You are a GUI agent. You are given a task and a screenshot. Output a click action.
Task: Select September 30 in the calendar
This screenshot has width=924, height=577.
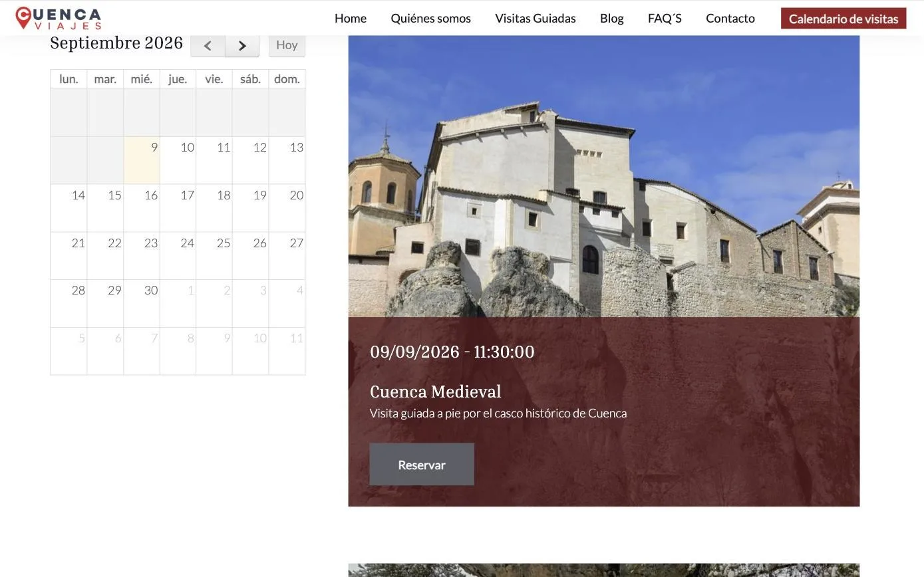142,303
